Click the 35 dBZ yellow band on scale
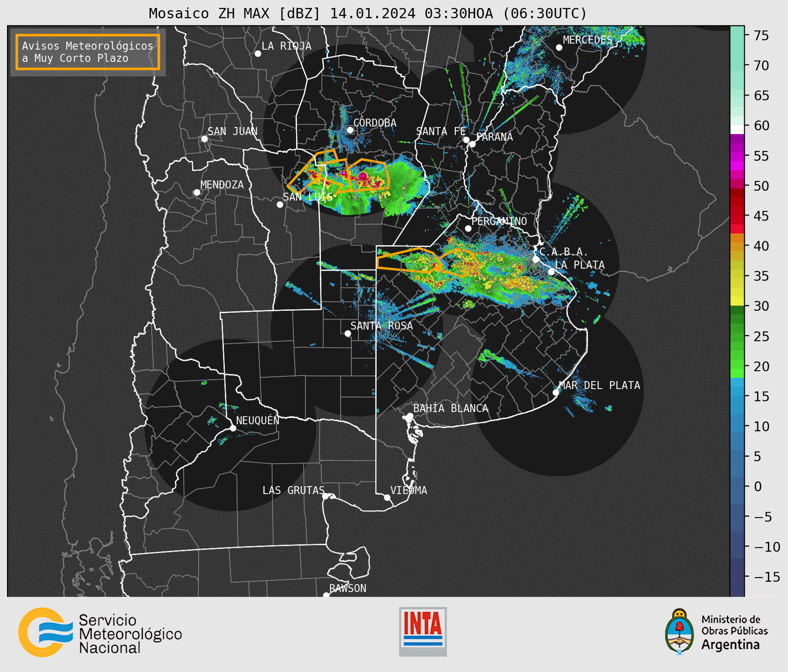The height and width of the screenshot is (672, 788). (737, 276)
